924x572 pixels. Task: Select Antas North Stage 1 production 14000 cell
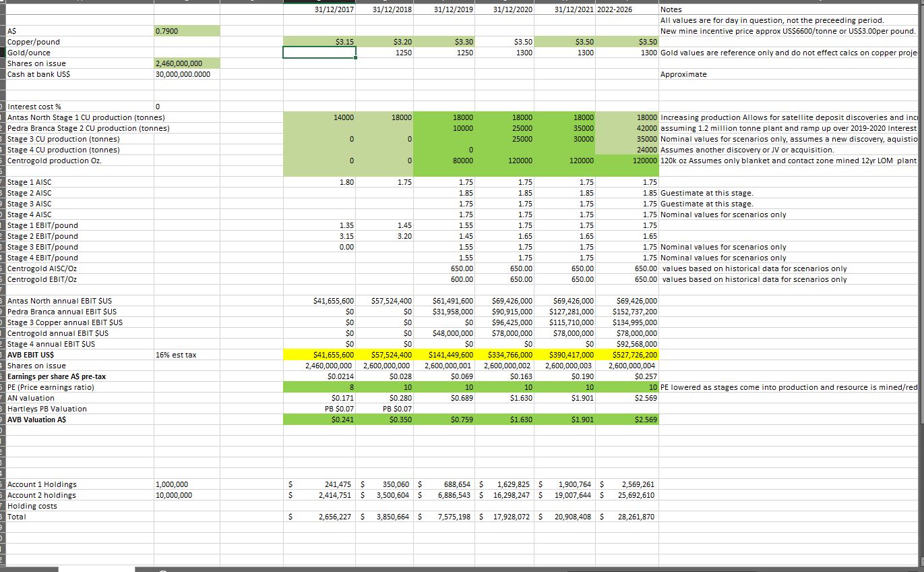(319, 117)
